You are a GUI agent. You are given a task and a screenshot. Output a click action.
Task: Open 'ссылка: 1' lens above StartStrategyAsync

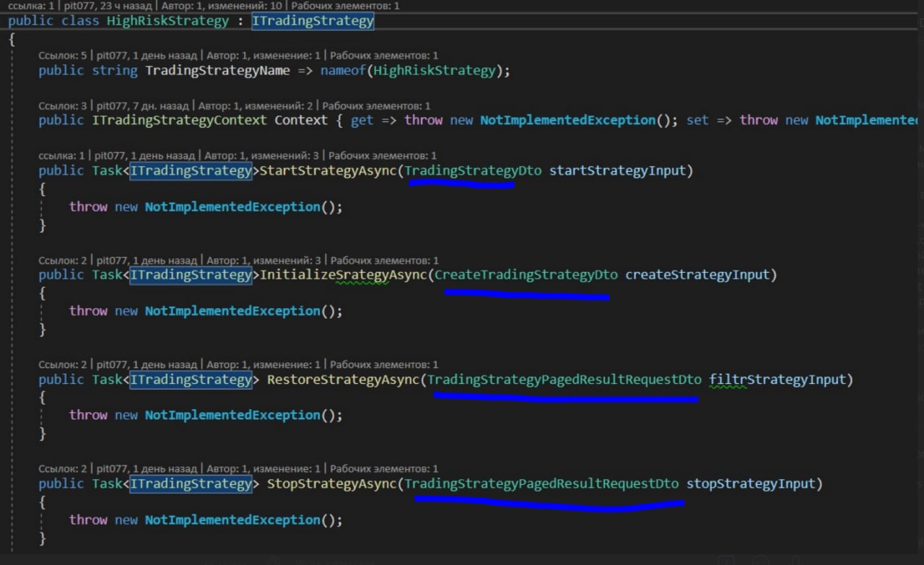click(x=61, y=156)
